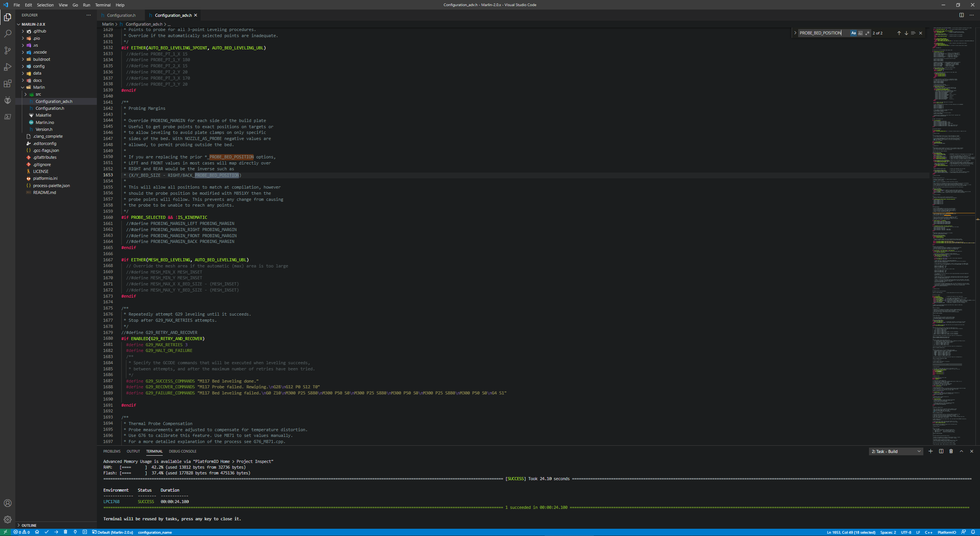Click 'UTF-8' encoding status item
Screen dimensions: 980x536
click(906, 532)
